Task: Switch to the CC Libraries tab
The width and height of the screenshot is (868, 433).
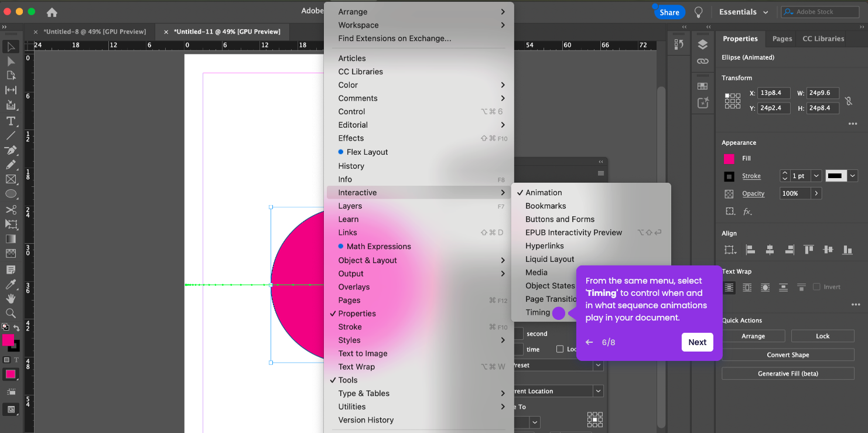Action: coord(823,39)
